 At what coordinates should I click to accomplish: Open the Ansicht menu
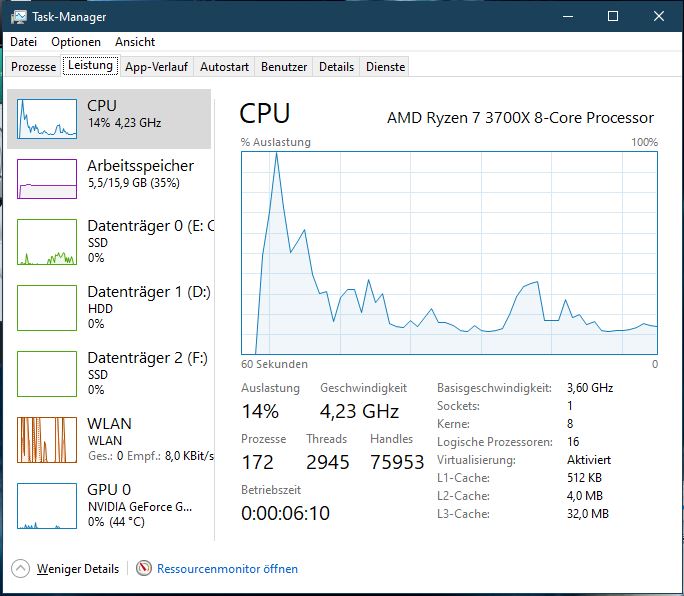tap(135, 42)
